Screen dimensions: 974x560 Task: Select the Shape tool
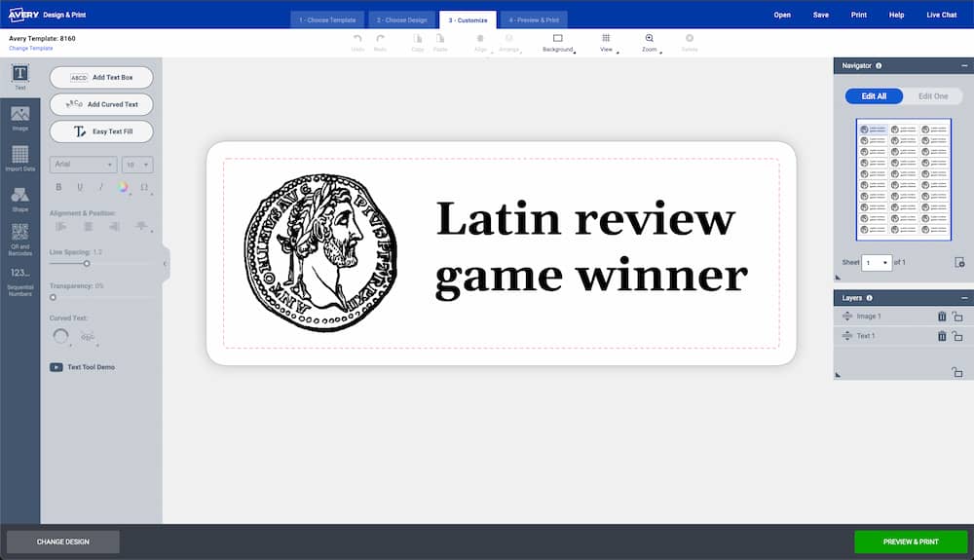[x=19, y=199]
